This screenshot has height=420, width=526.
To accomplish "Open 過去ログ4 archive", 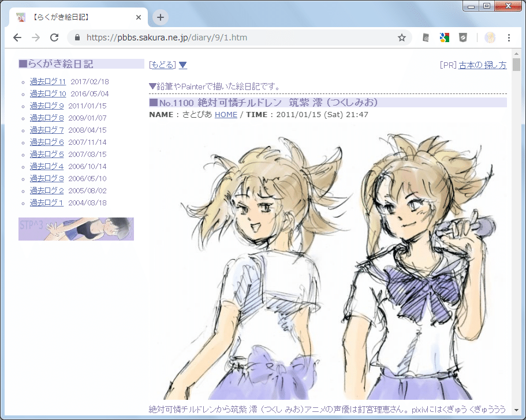I will pyautogui.click(x=47, y=166).
